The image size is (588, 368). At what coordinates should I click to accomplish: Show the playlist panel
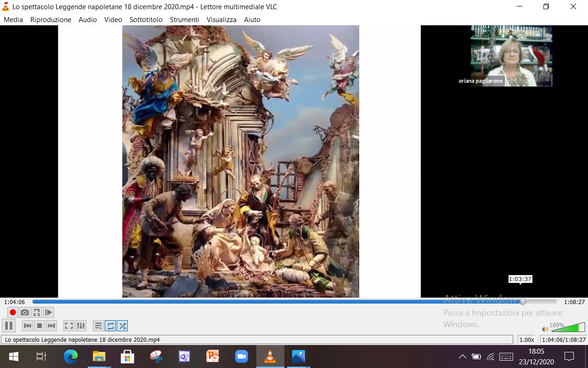coord(98,326)
